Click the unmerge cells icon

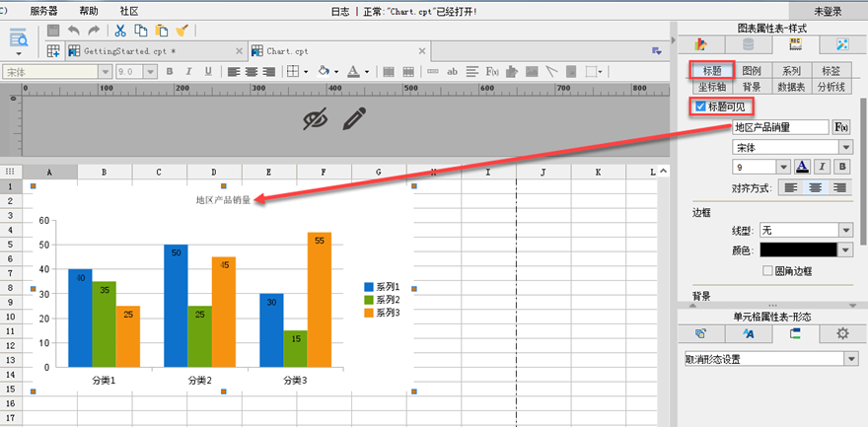[x=408, y=71]
